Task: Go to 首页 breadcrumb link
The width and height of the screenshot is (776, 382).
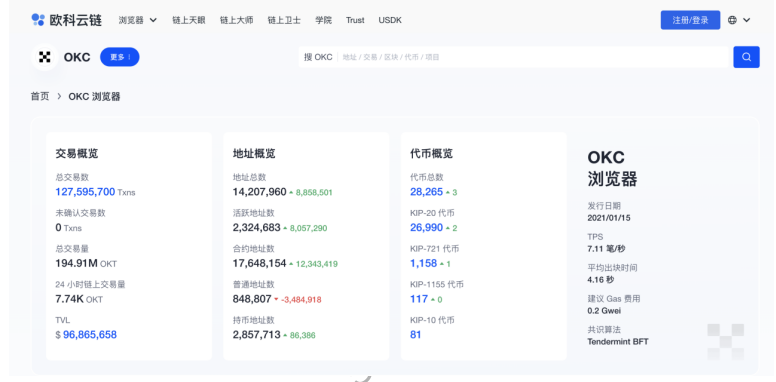Action: pos(40,96)
